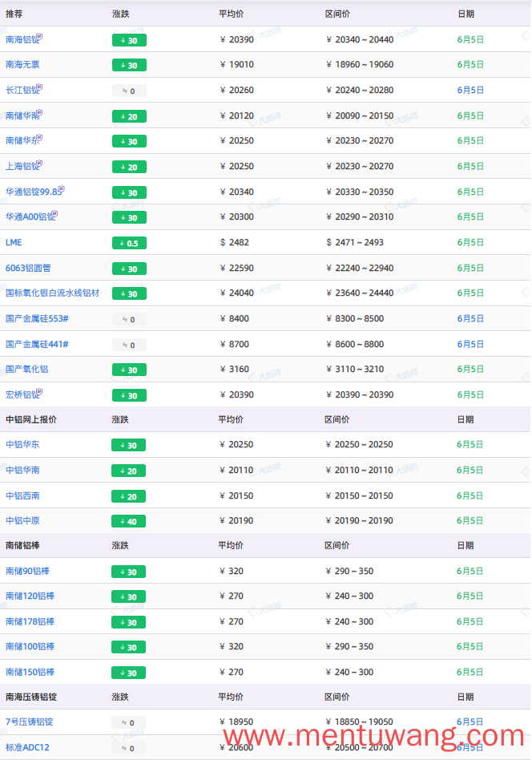The height and width of the screenshot is (760, 532).
Task: Select the average price ¥ 22590
Action: click(x=237, y=268)
